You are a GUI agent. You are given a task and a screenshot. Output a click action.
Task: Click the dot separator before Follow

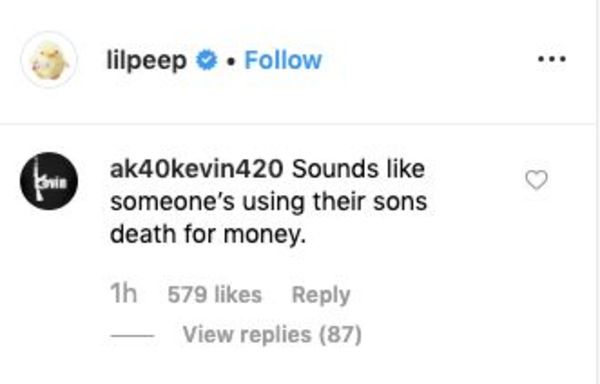click(x=230, y=62)
